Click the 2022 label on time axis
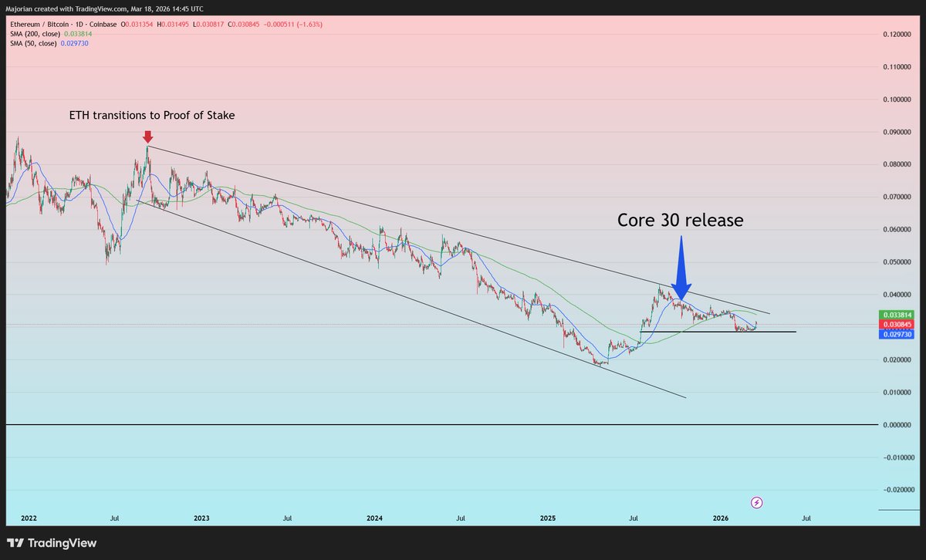 pos(29,518)
